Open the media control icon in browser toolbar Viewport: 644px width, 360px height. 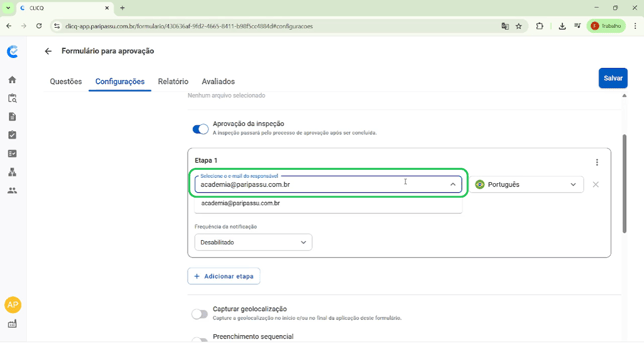click(577, 26)
